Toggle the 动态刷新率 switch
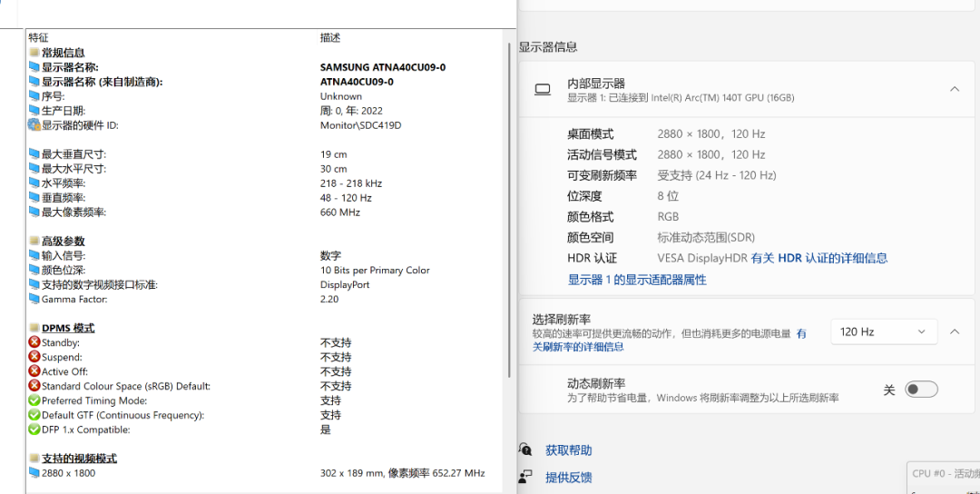980x494 pixels. click(x=921, y=389)
